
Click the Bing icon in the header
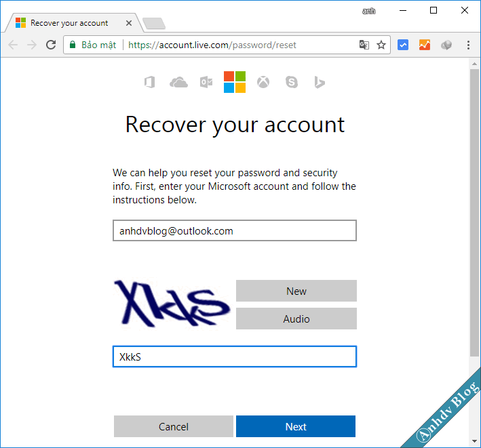pos(320,82)
